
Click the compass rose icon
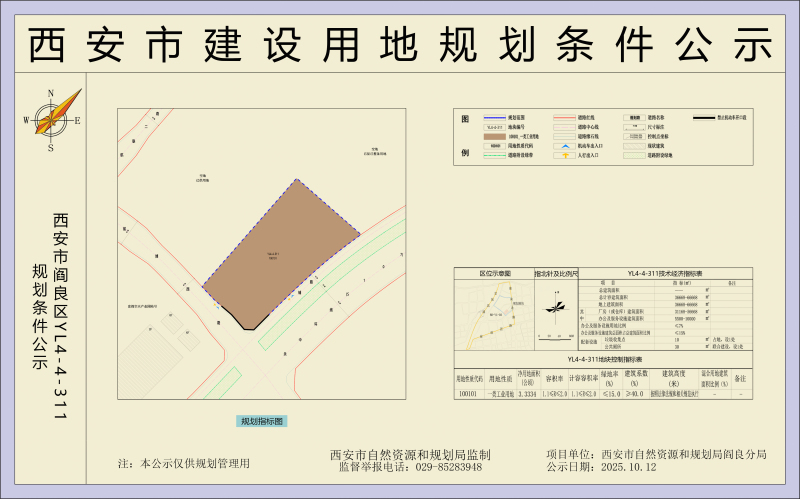[52, 118]
